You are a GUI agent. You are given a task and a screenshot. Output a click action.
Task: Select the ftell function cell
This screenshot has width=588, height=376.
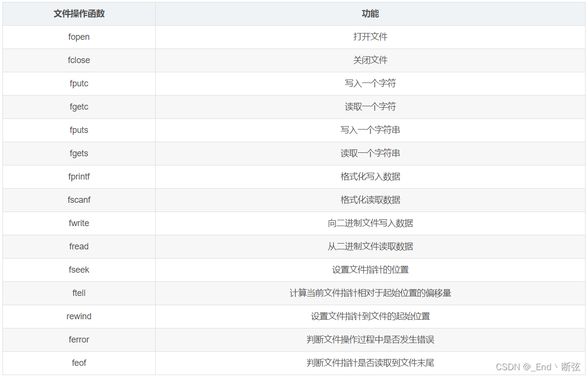coord(79,293)
